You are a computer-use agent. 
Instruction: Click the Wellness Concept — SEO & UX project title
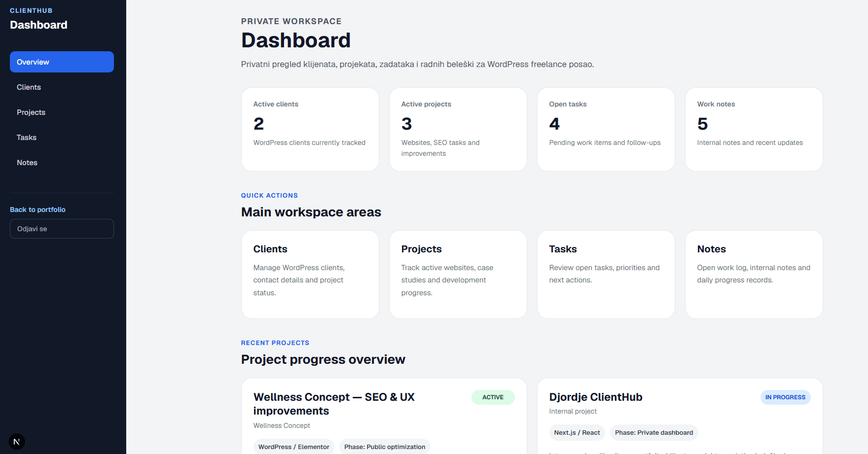coord(334,404)
